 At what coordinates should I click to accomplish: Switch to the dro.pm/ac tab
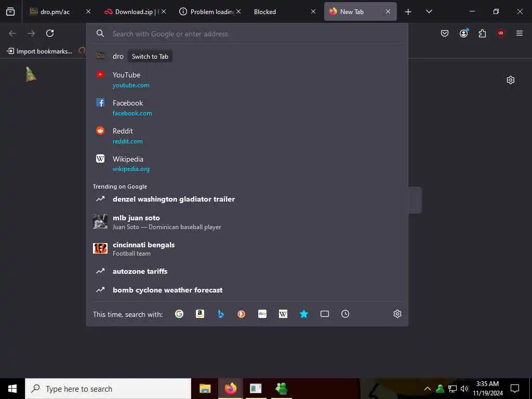coord(55,11)
